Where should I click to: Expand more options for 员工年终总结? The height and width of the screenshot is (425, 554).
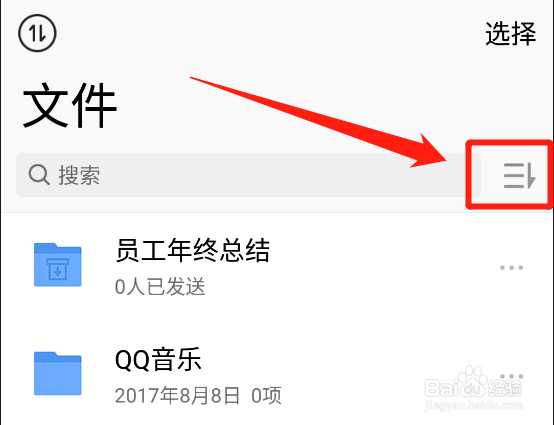click(x=511, y=267)
